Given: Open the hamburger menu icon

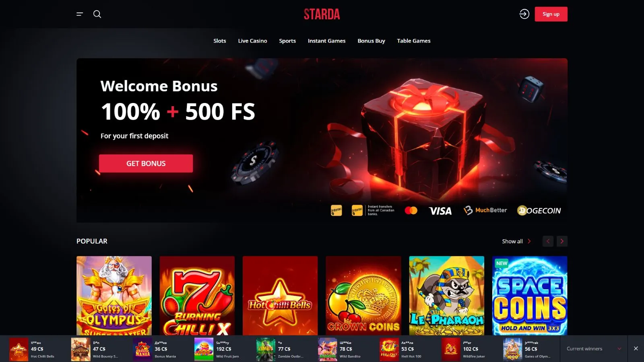Looking at the screenshot, I should [x=80, y=14].
